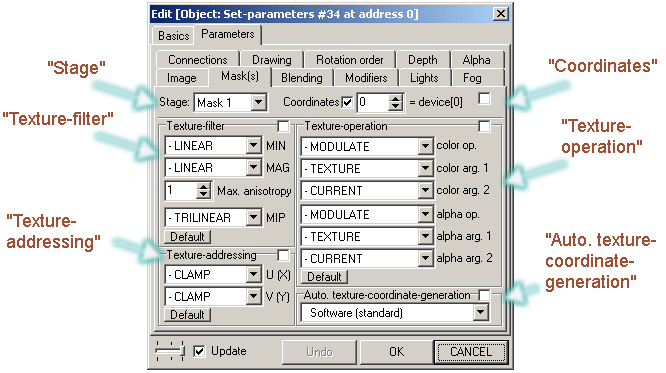Uncheck the Coordinates checkbox

pyautogui.click(x=347, y=102)
